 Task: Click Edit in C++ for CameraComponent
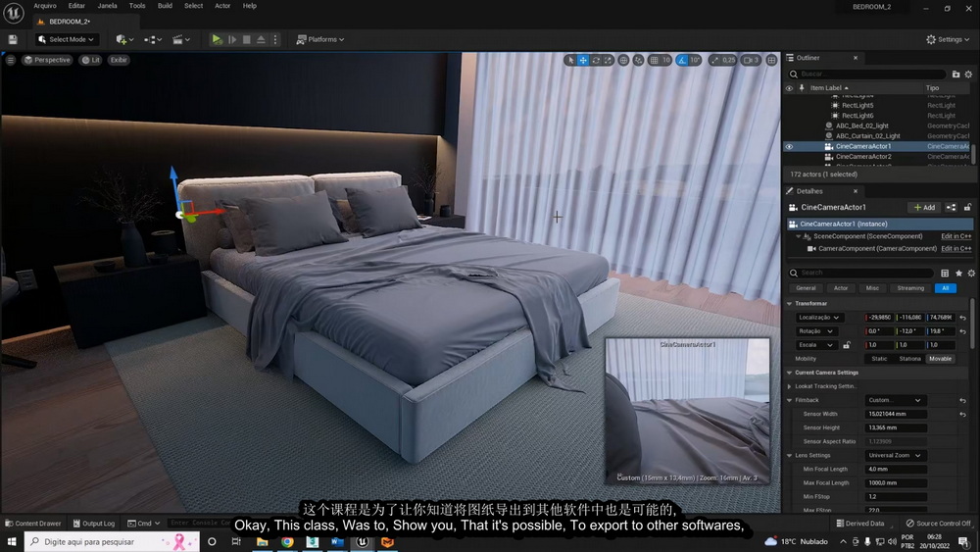tap(956, 249)
